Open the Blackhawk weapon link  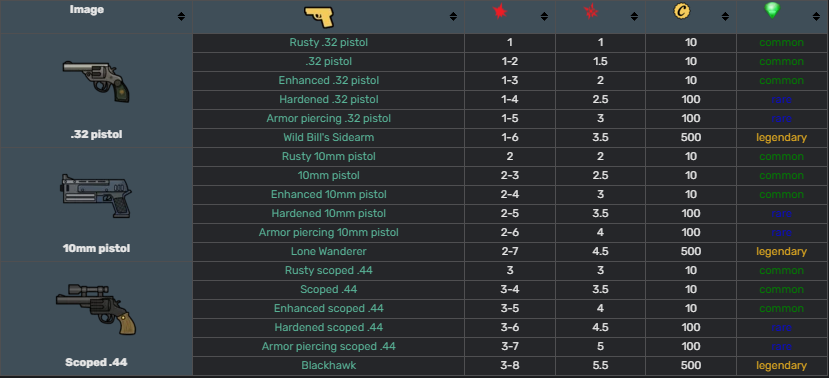click(328, 365)
